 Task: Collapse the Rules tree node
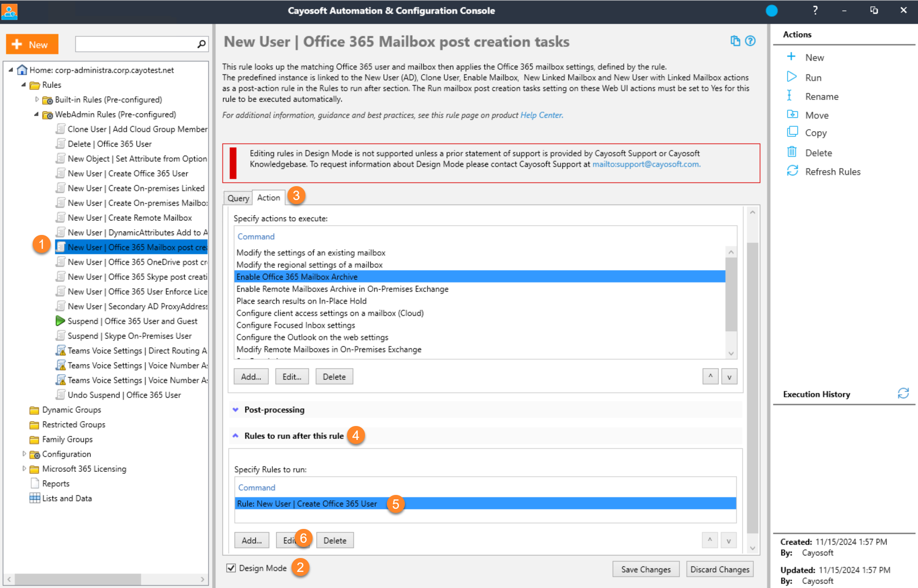pos(24,85)
